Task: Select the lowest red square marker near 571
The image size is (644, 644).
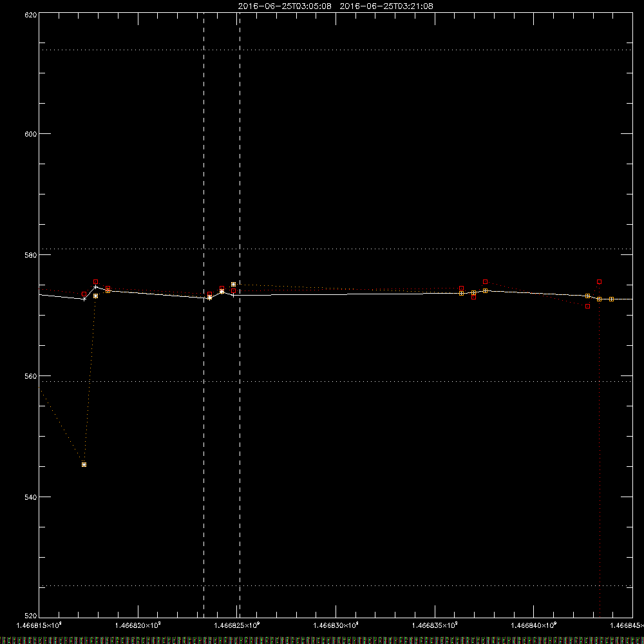Action: click(588, 306)
